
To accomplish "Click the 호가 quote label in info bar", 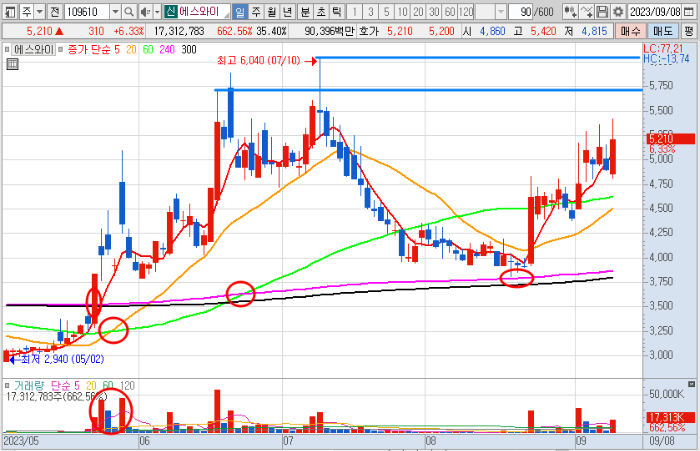I will (369, 31).
